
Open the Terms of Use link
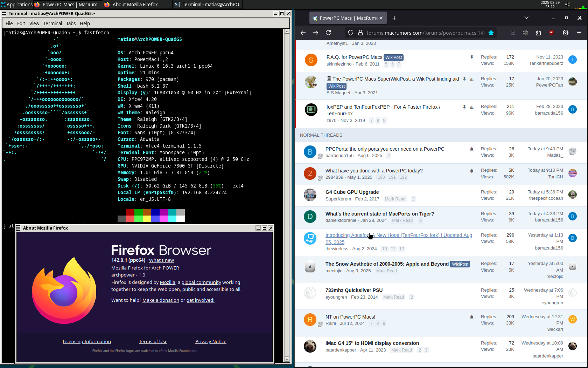(x=153, y=341)
